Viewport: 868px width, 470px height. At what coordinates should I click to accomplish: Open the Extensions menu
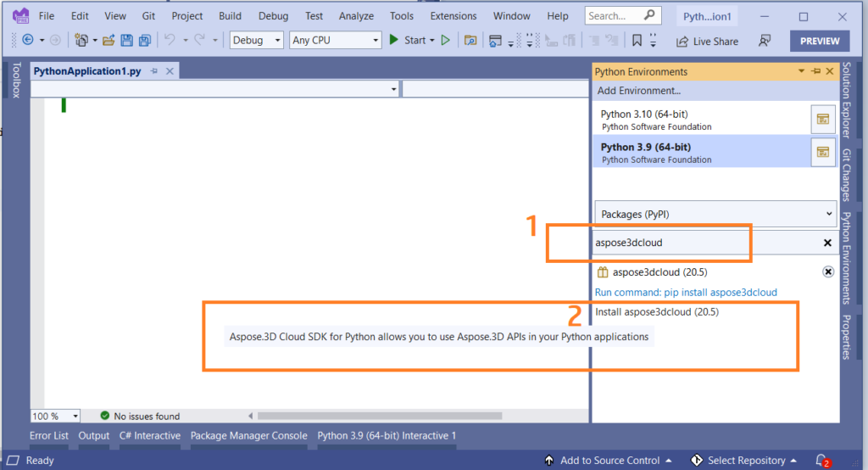coord(453,15)
